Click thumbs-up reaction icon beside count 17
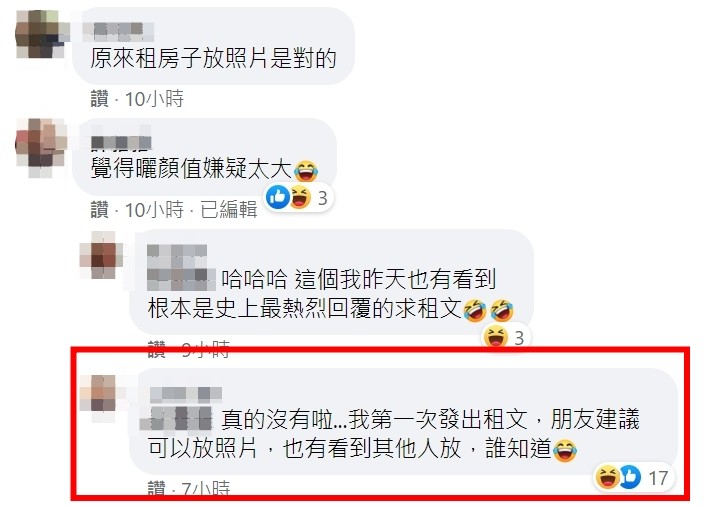The height and width of the screenshot is (506, 717). (630, 477)
